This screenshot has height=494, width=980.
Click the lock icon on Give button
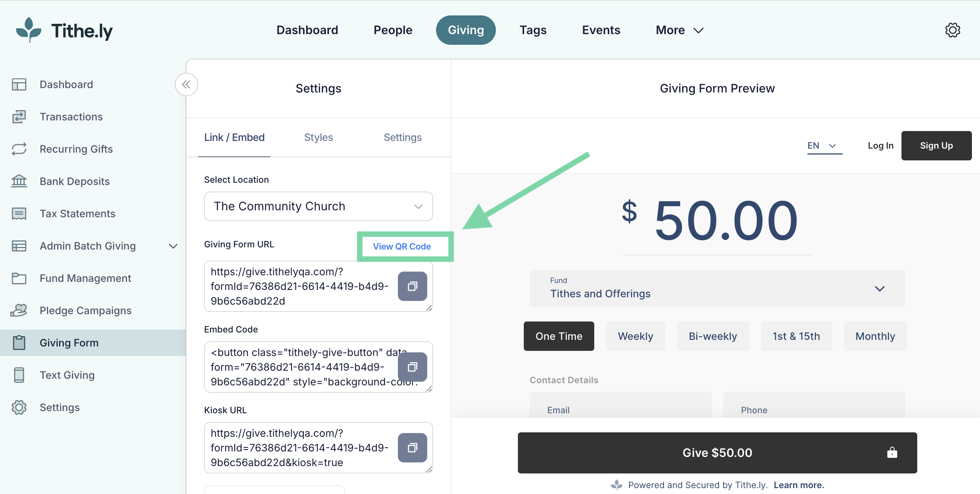click(892, 453)
